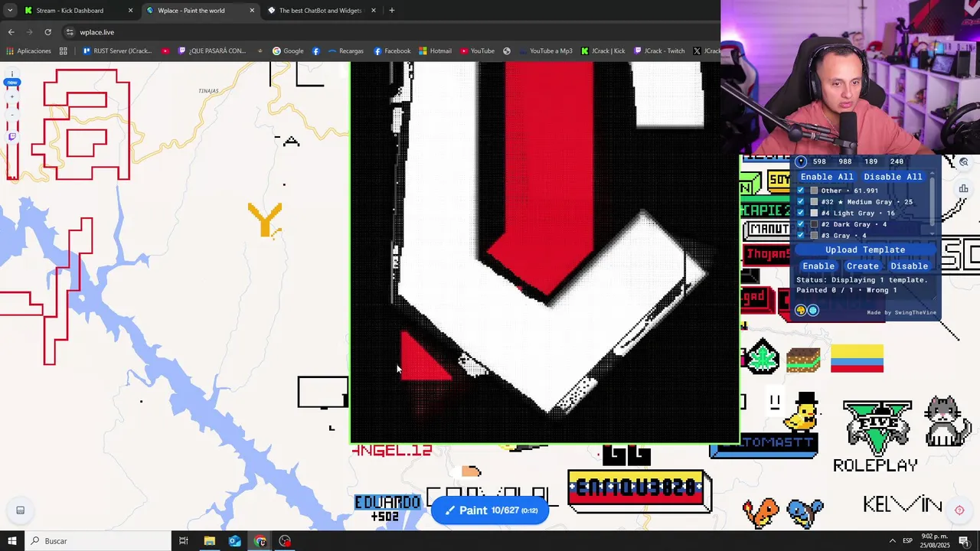The image size is (980, 551).
Task: Open tab groups grid icon in bookmarks bar
Action: point(64,51)
